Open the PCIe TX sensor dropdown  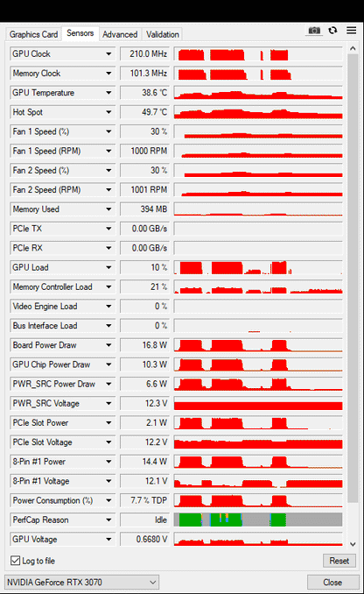click(x=108, y=229)
